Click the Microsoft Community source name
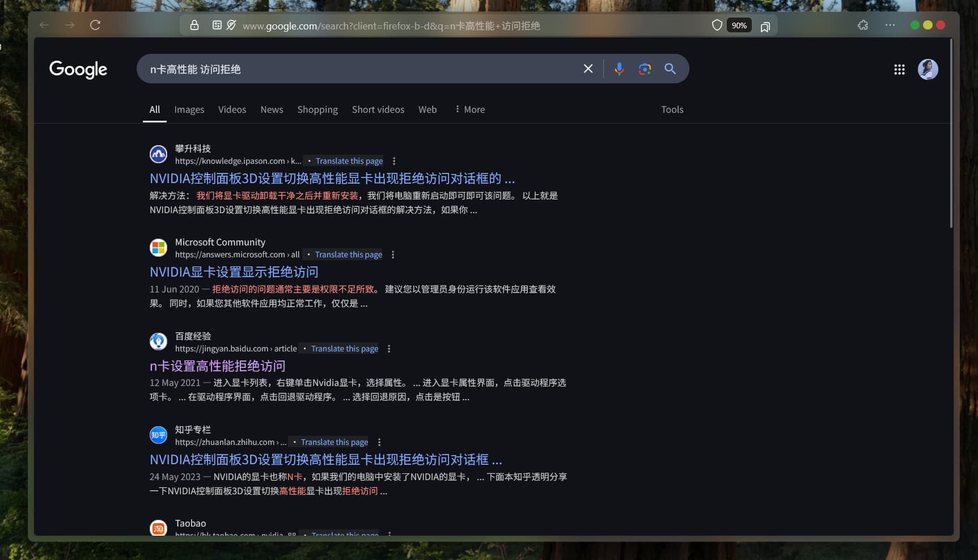 pos(220,242)
